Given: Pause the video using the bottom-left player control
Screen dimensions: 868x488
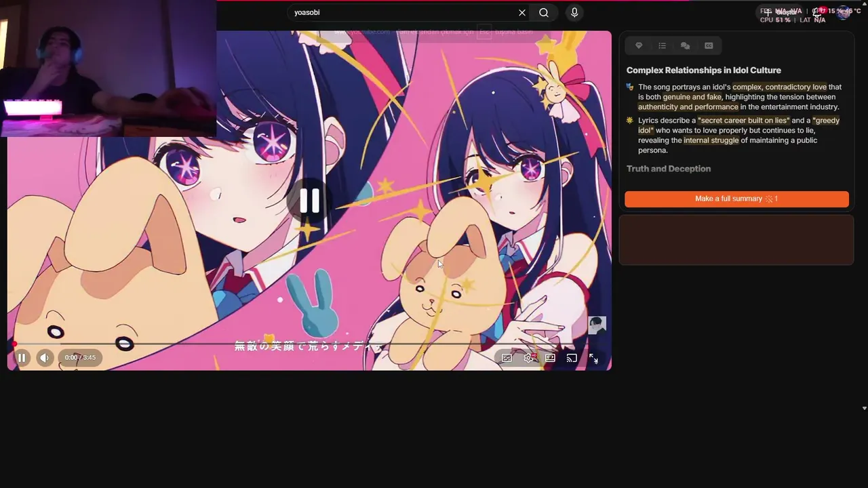Looking at the screenshot, I should tap(22, 358).
